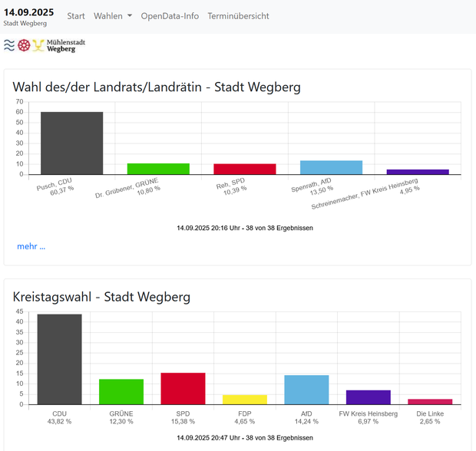The height and width of the screenshot is (451, 476).
Task: Open Terminübersicht in the navigation bar
Action: tap(238, 16)
